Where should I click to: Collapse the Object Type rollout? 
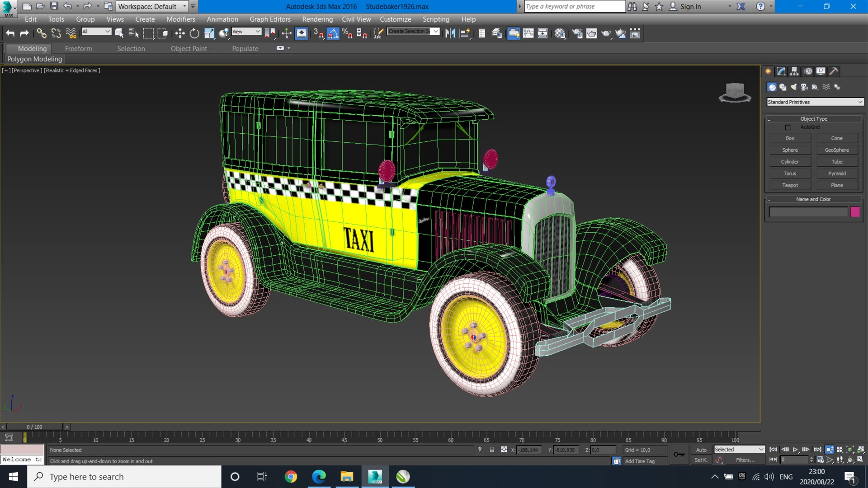(x=814, y=119)
